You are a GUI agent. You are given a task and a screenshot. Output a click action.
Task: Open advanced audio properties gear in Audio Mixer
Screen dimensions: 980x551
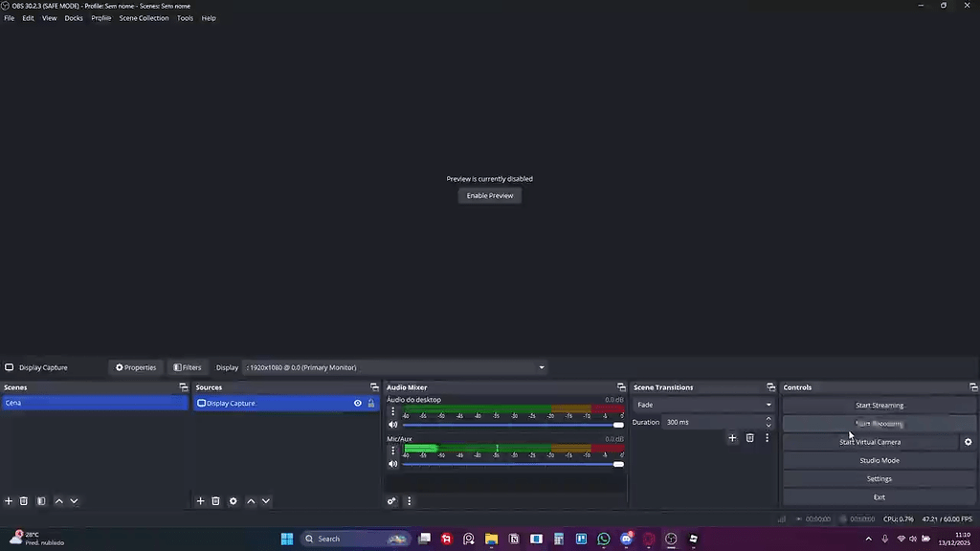tap(391, 500)
